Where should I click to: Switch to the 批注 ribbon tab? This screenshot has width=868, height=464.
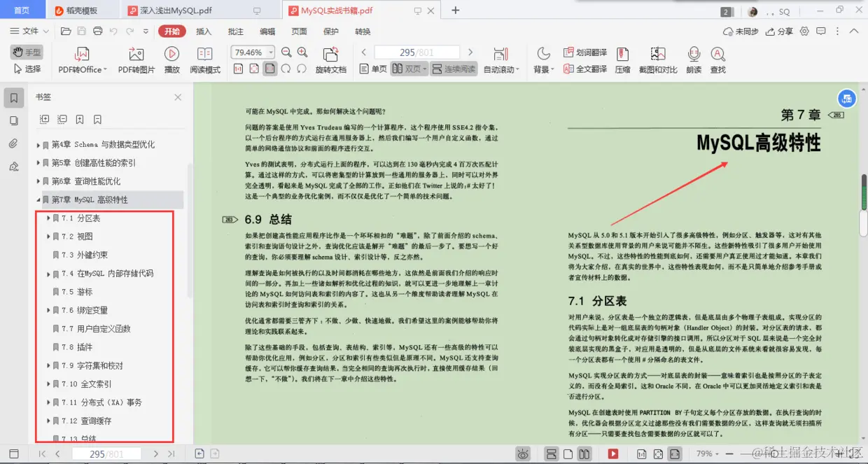coord(236,31)
